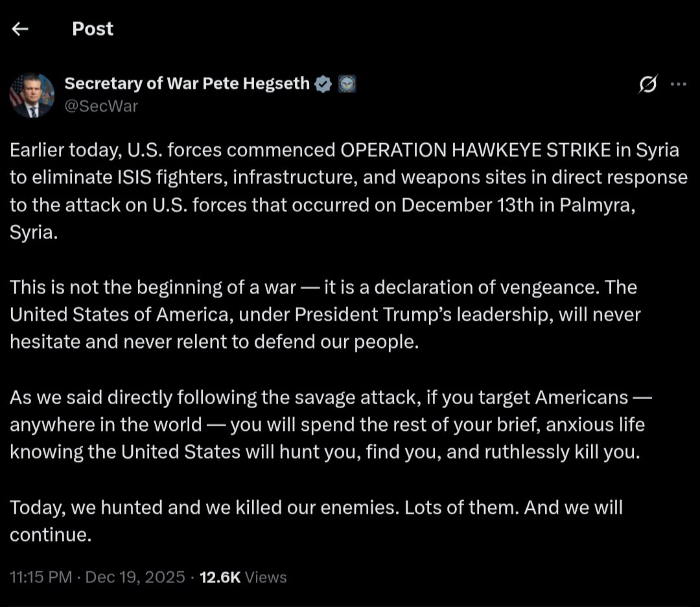Click the "Today, we hunted" closing paragraph
Image resolution: width=700 pixels, height=607 pixels.
tap(316, 521)
